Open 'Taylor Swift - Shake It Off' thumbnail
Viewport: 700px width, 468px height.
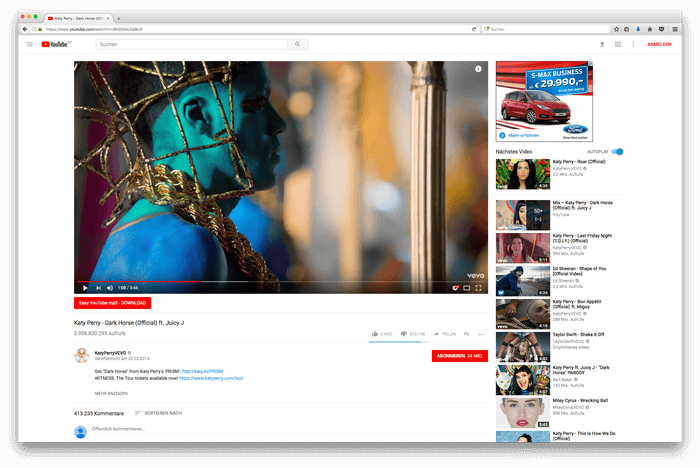click(523, 347)
